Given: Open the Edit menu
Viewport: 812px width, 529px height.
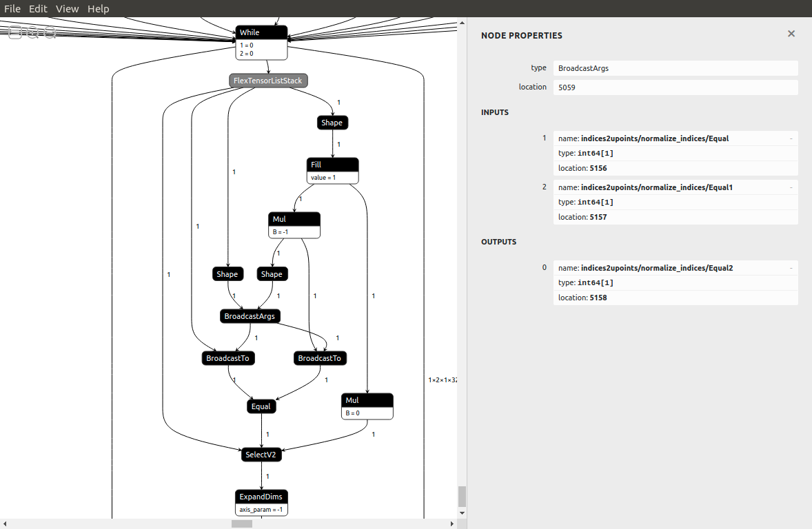Looking at the screenshot, I should point(38,8).
